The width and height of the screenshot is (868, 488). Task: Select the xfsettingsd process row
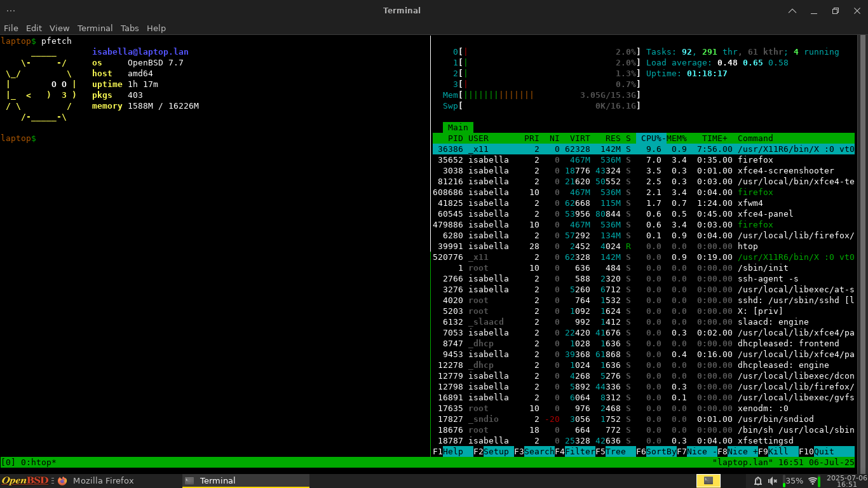(x=644, y=440)
